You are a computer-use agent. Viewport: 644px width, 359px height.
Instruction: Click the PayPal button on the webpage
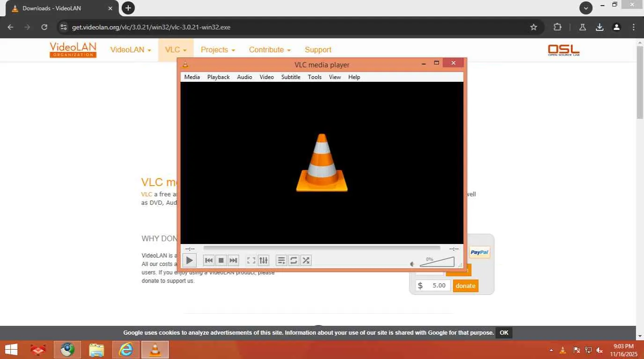click(x=479, y=252)
